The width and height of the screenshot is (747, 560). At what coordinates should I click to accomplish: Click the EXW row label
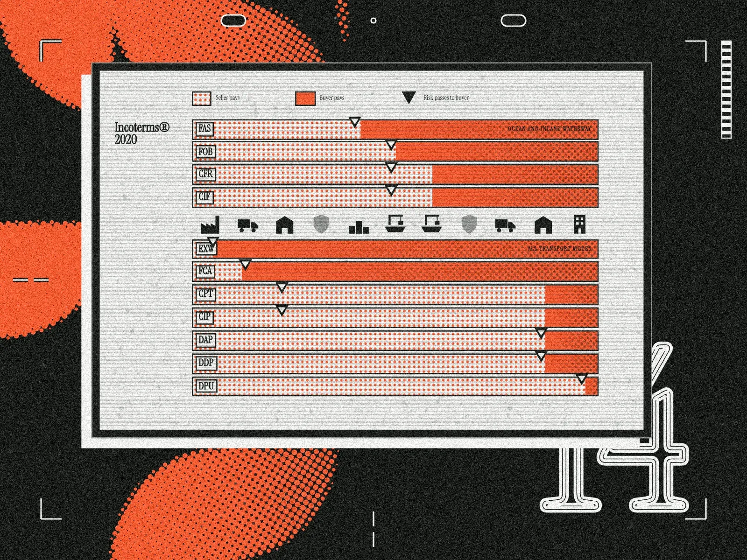tap(206, 249)
